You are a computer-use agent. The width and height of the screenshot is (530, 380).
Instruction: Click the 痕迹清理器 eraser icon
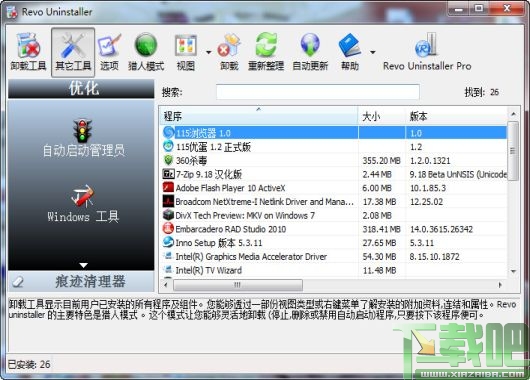pyautogui.click(x=18, y=281)
